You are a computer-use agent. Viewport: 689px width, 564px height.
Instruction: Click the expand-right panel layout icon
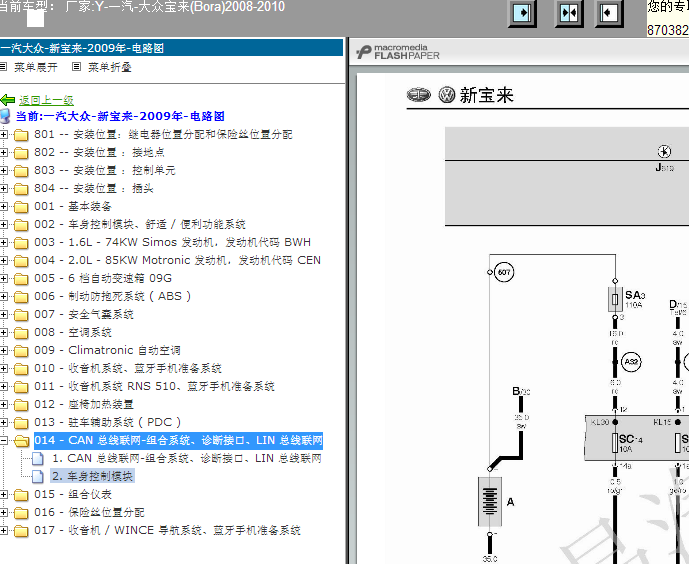[522, 13]
